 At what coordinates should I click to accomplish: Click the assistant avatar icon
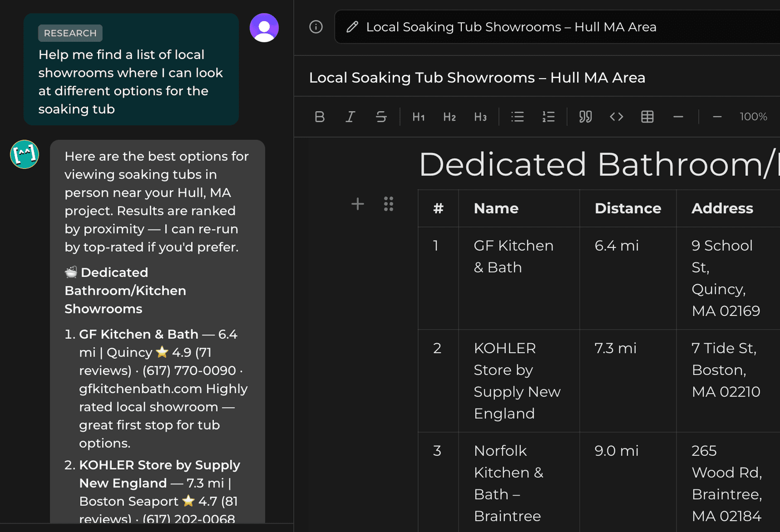click(25, 154)
